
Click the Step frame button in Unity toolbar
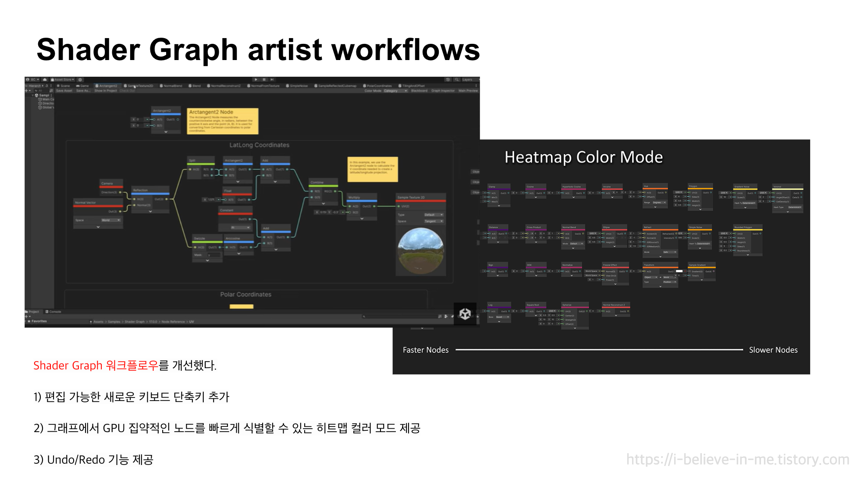tap(272, 80)
